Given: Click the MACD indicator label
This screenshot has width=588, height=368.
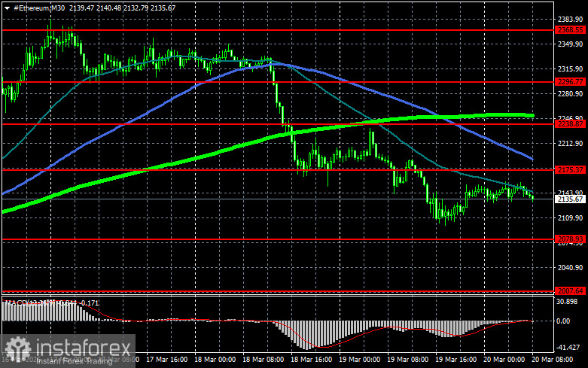Looking at the screenshot, I should pos(52,303).
